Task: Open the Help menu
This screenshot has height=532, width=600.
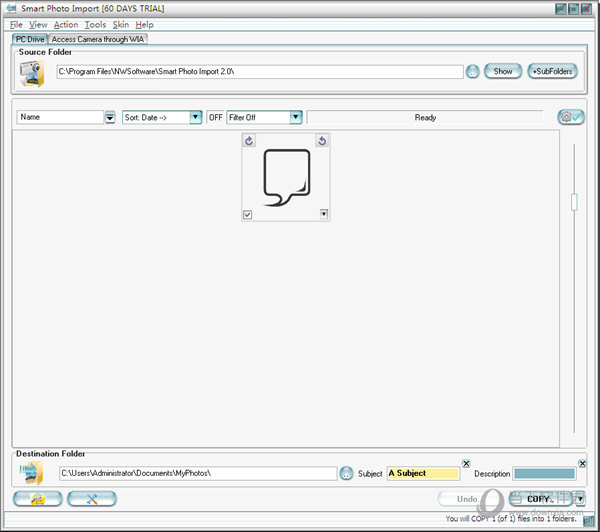Action: click(x=144, y=25)
